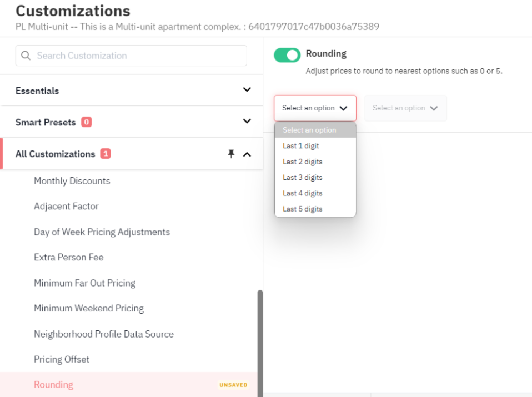532x397 pixels.
Task: Expand the Smart Presets section
Action: [x=247, y=122]
